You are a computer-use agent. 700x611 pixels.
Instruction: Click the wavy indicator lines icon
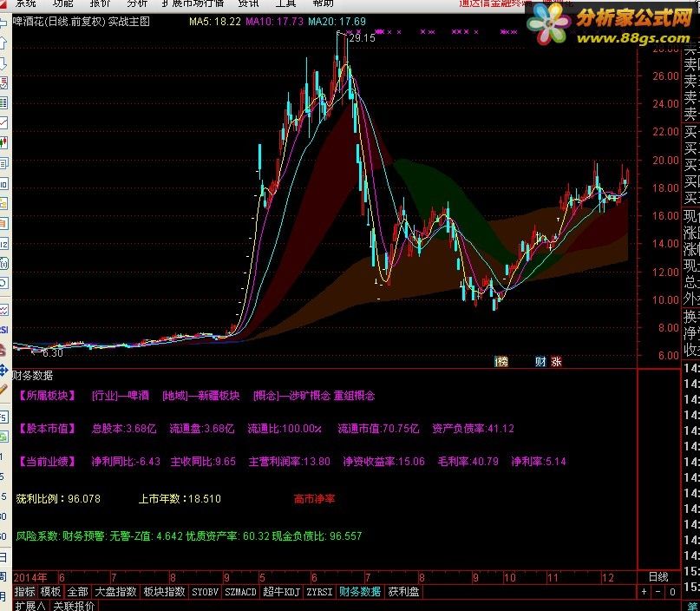point(3,310)
